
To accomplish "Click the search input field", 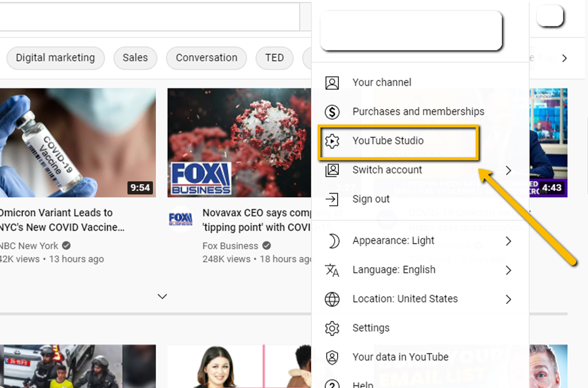I will pyautogui.click(x=149, y=17).
